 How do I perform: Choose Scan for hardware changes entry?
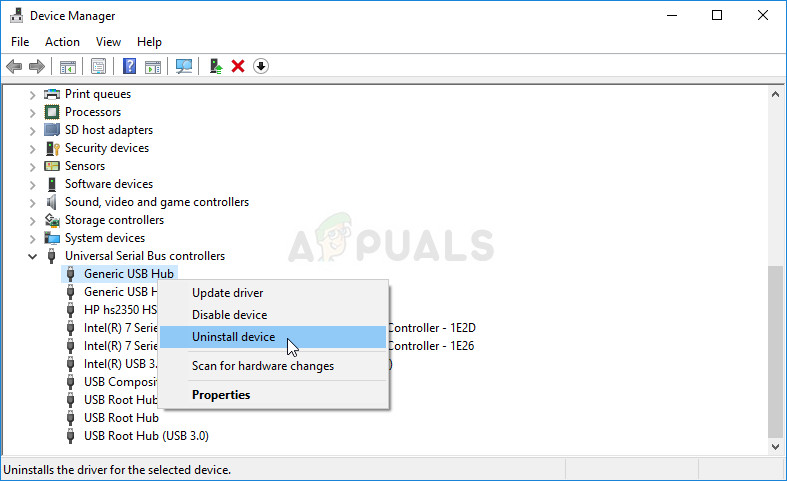273,366
